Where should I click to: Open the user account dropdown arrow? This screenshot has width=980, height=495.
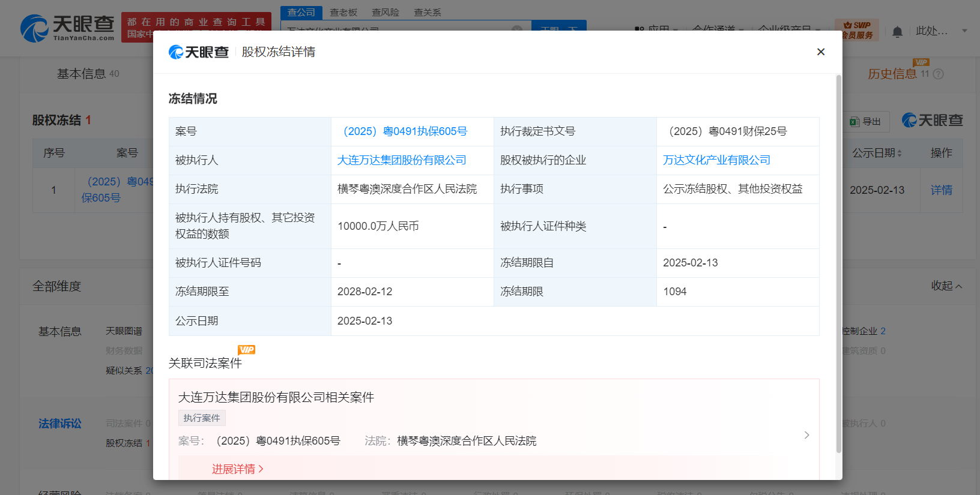click(964, 31)
